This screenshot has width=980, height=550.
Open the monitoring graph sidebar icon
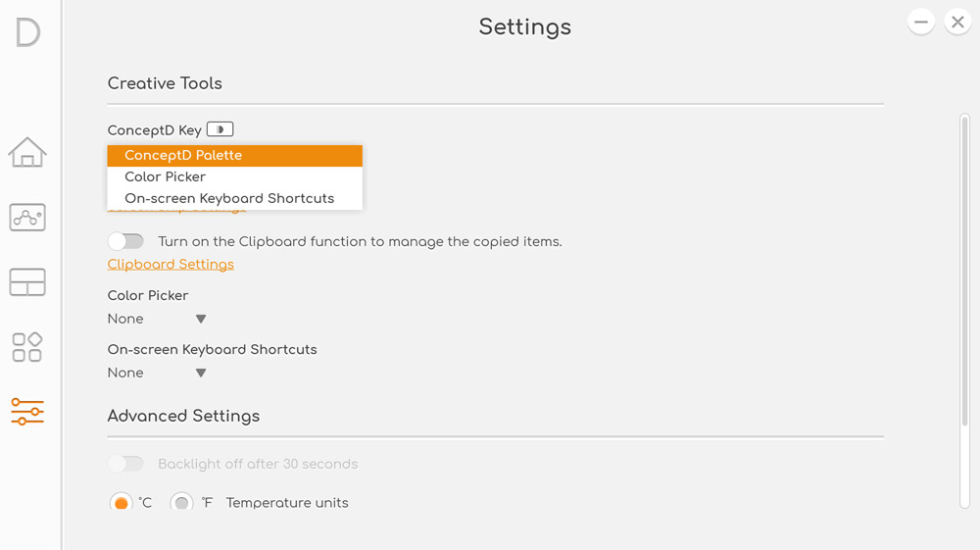[27, 217]
